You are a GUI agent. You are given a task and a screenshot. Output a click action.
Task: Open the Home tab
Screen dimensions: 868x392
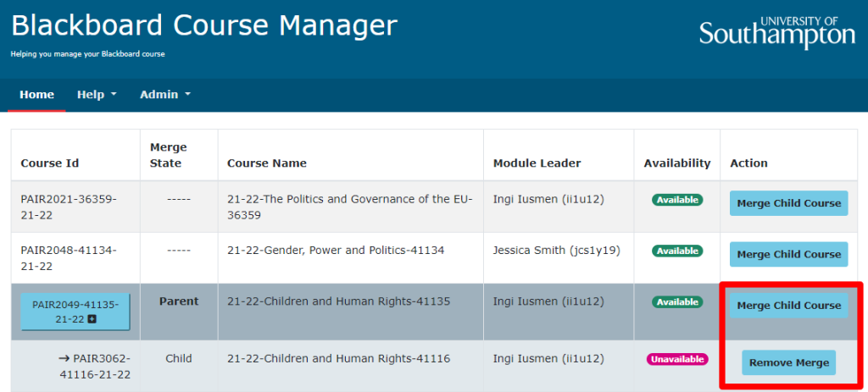click(x=36, y=95)
